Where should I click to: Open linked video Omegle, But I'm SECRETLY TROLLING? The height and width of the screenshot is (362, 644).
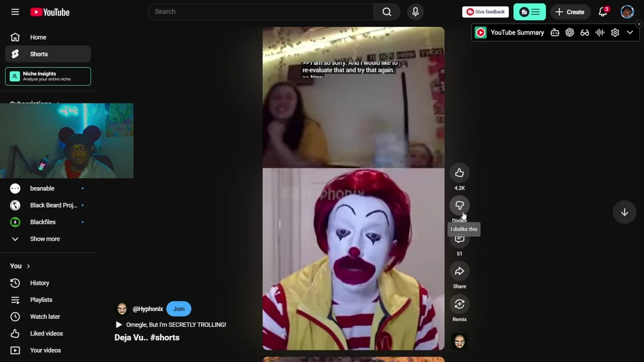tap(171, 325)
